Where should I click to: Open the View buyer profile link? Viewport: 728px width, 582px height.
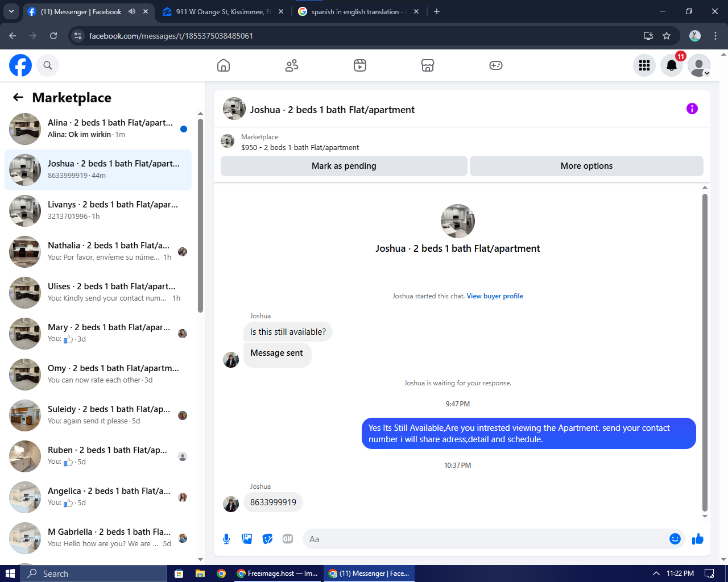tap(495, 296)
